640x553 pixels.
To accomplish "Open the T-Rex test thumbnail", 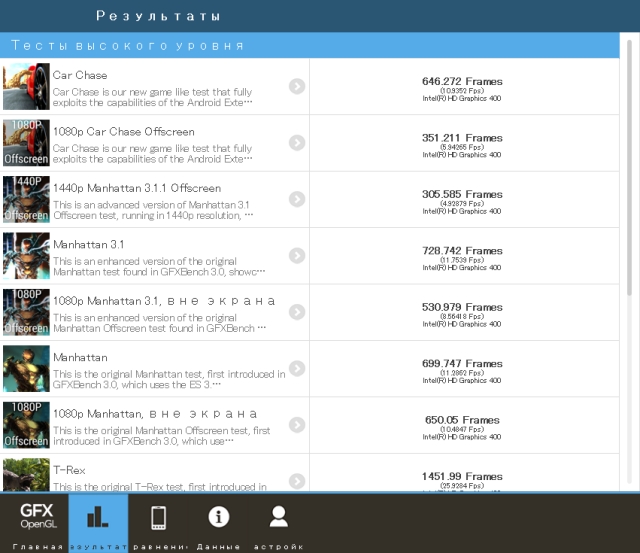I will click(26, 474).
